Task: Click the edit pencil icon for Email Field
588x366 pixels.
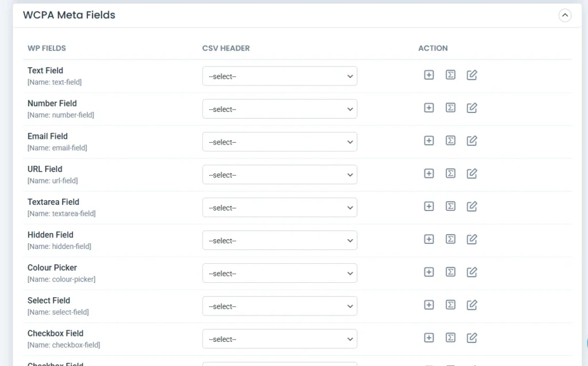Action: point(472,141)
